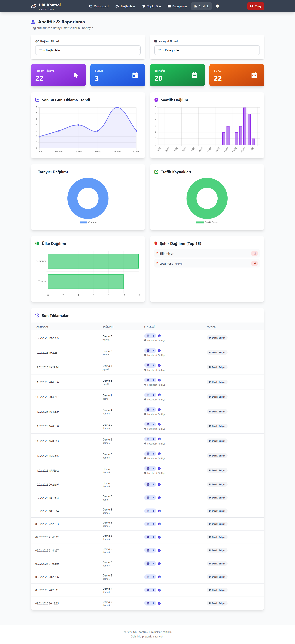Click the calendar icon on Bu Hafta card
Screen dimensions: 295x644
[x=195, y=75]
